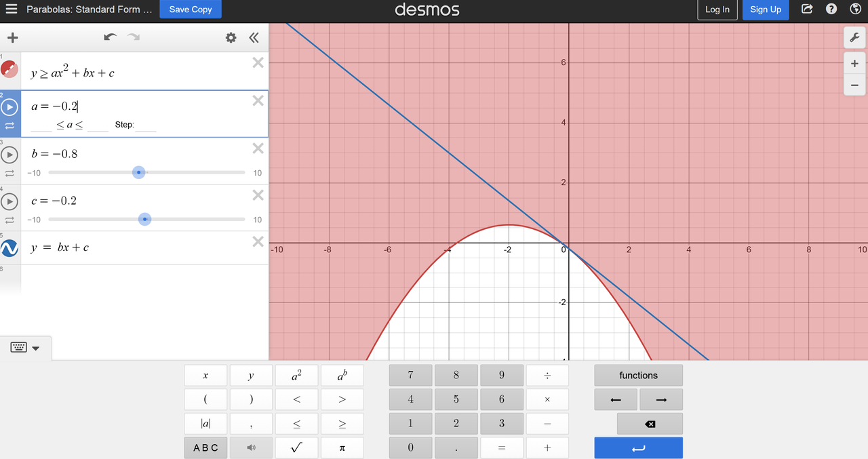Play the animation for slider b
The height and width of the screenshot is (459, 868).
[10, 155]
